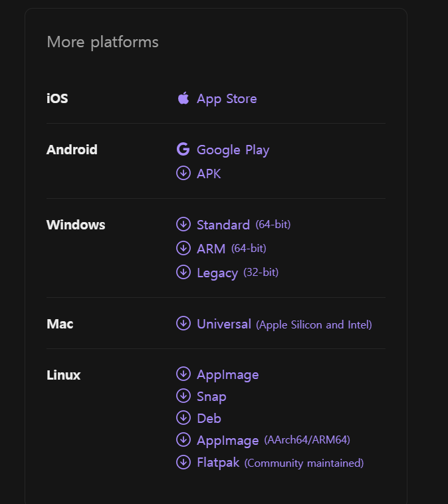Download the AArch64/ARM64 AppImage
This screenshot has width=448, height=504.
227,440
